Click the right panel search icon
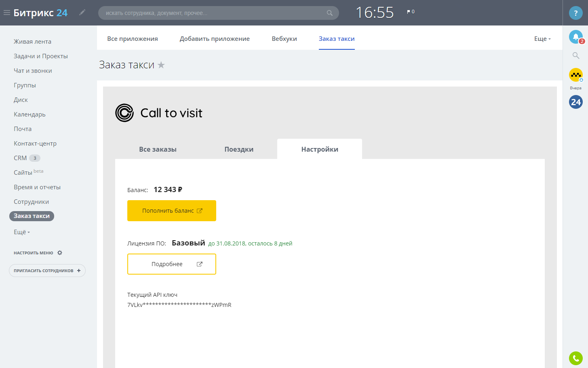The image size is (588, 368). coord(576,55)
